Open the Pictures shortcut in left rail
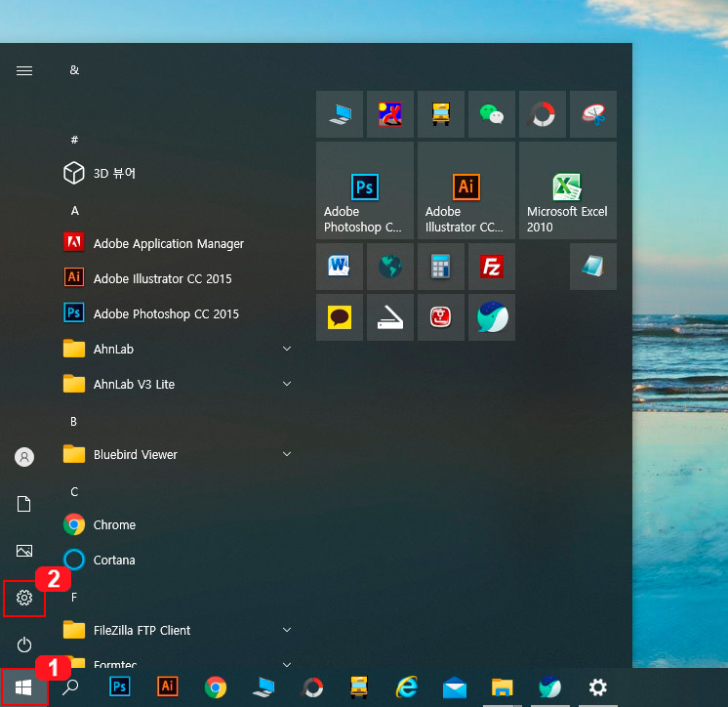 [x=24, y=551]
